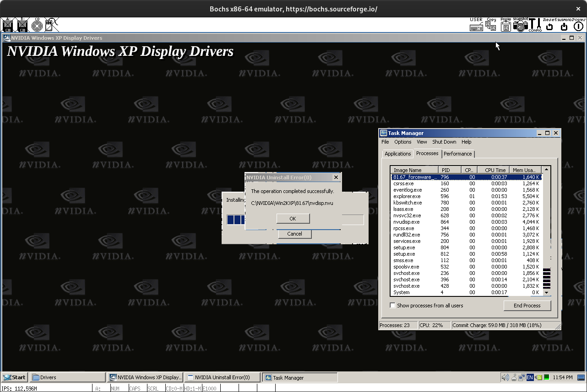Click OK in NVIDIA Uninstall Error dialog
The width and height of the screenshot is (587, 392).
[x=293, y=219]
